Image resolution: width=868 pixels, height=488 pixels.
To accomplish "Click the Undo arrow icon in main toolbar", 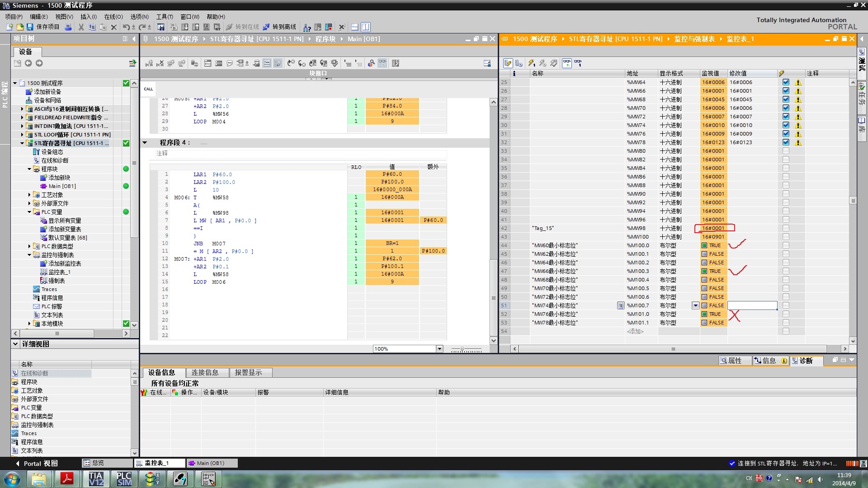I will tap(126, 27).
